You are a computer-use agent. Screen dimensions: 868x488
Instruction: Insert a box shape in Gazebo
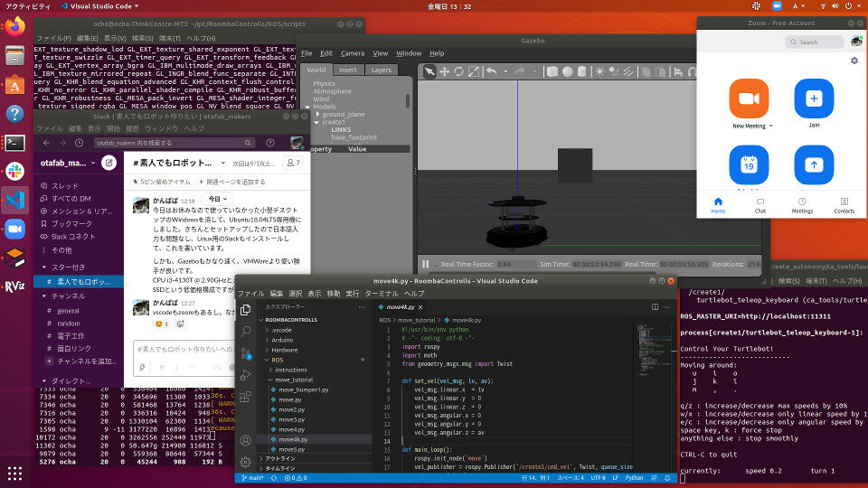[x=552, y=71]
